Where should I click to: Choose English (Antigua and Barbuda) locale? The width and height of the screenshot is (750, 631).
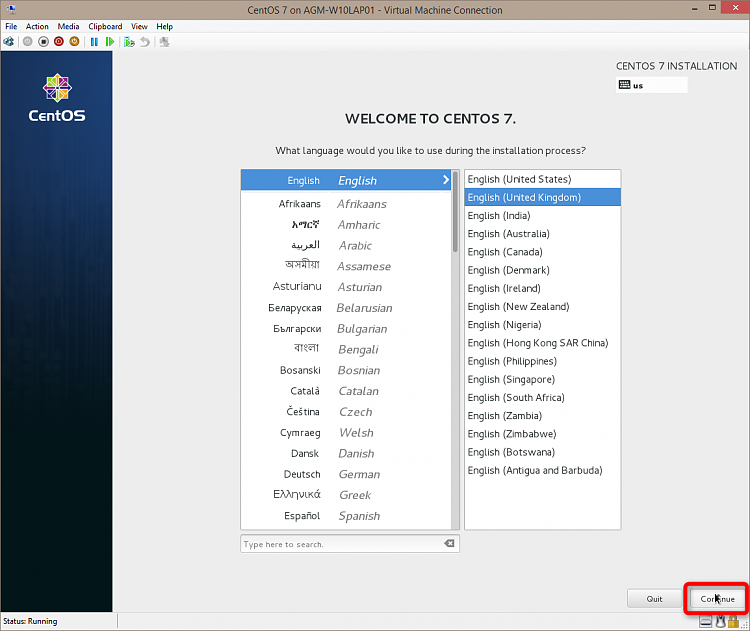pyautogui.click(x=542, y=470)
